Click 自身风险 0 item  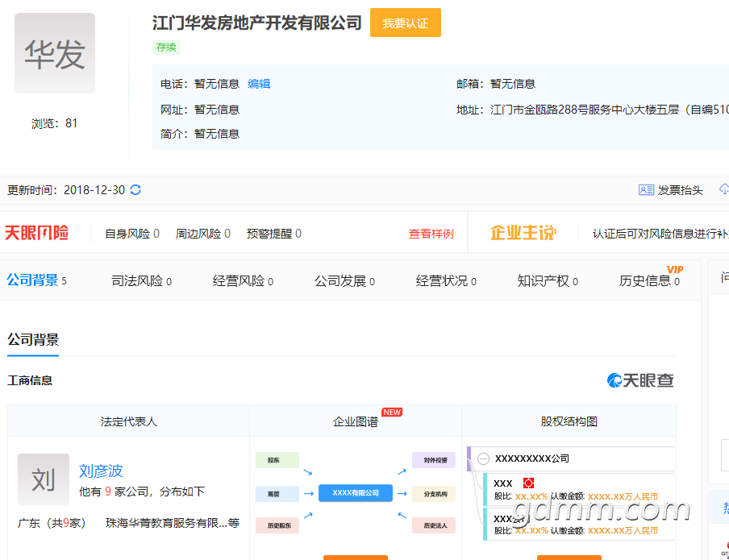point(132,234)
